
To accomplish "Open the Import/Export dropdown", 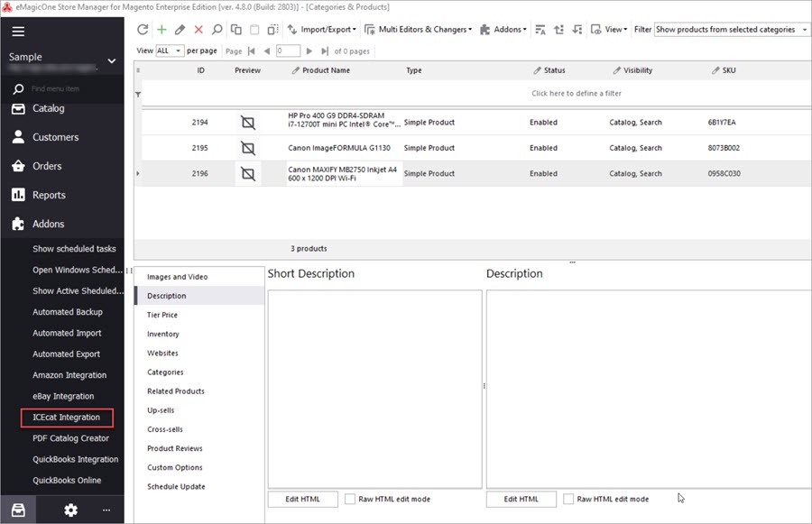I will [321, 30].
